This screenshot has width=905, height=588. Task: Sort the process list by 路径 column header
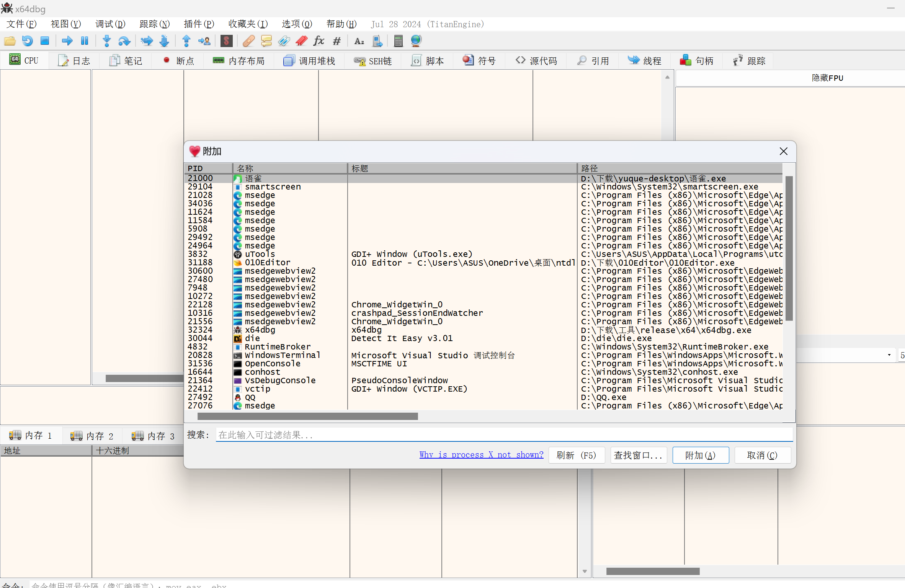click(x=680, y=168)
